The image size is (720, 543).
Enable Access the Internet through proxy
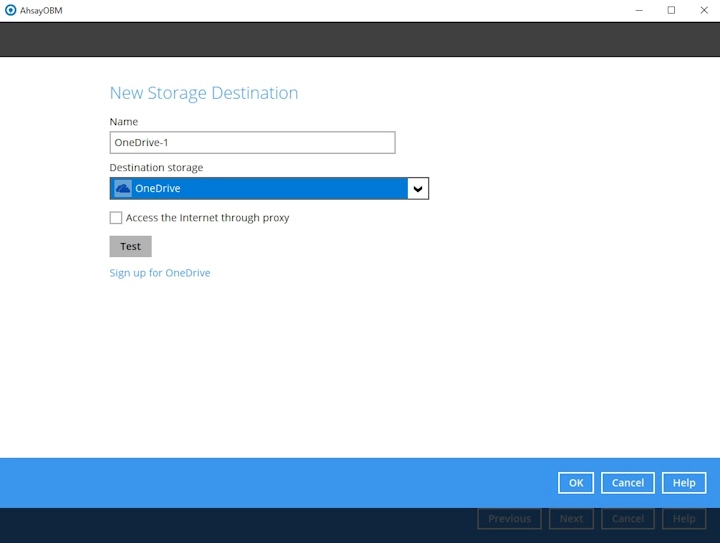(116, 218)
